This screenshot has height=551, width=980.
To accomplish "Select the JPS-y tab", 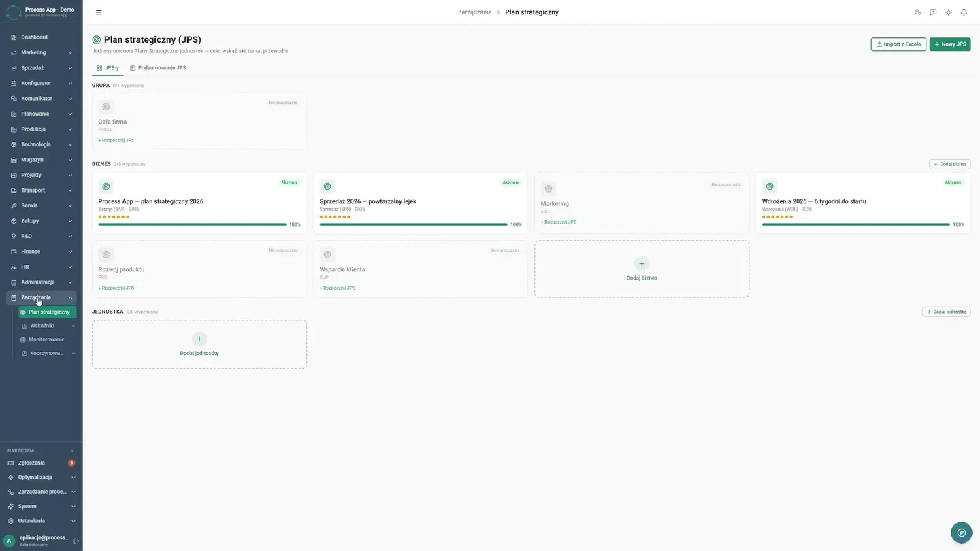I will [x=108, y=68].
